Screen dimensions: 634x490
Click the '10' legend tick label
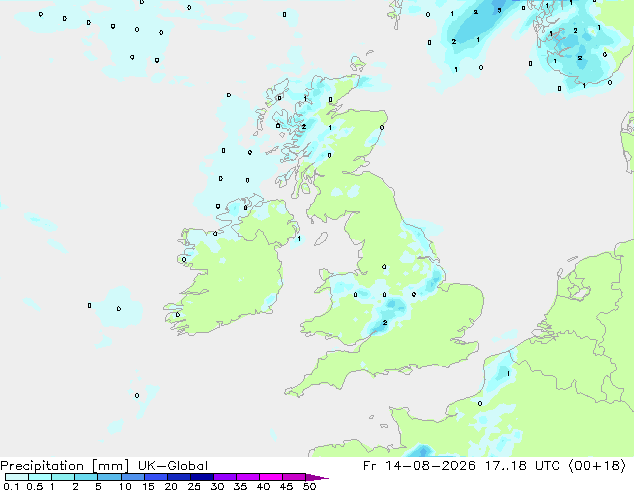125,486
